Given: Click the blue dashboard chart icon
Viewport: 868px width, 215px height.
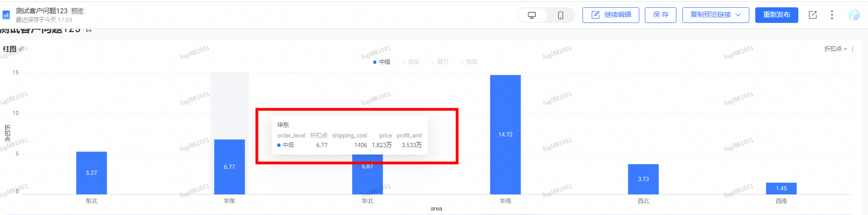Looking at the screenshot, I should (x=6, y=15).
